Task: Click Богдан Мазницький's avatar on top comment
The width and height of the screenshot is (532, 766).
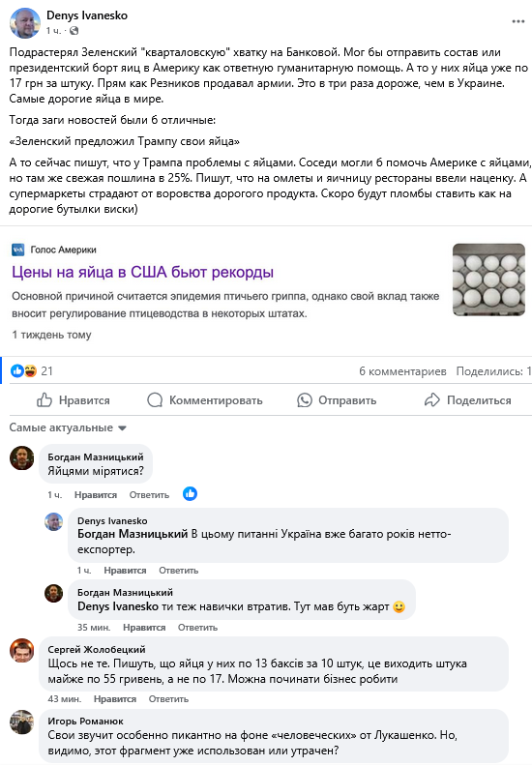Action: [22, 457]
